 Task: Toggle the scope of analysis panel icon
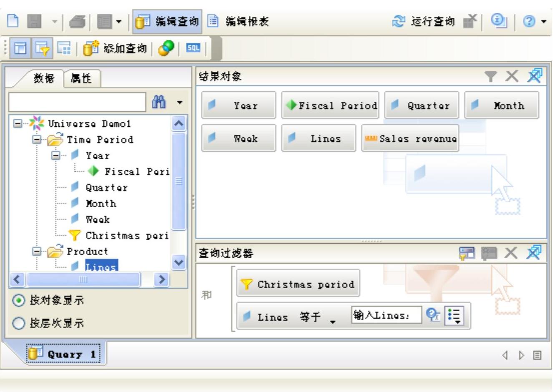point(64,48)
